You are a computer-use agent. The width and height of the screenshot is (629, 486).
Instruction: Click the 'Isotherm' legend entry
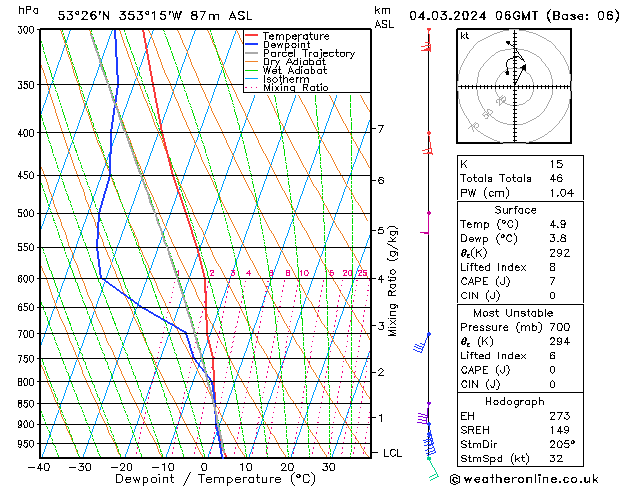click(x=286, y=79)
